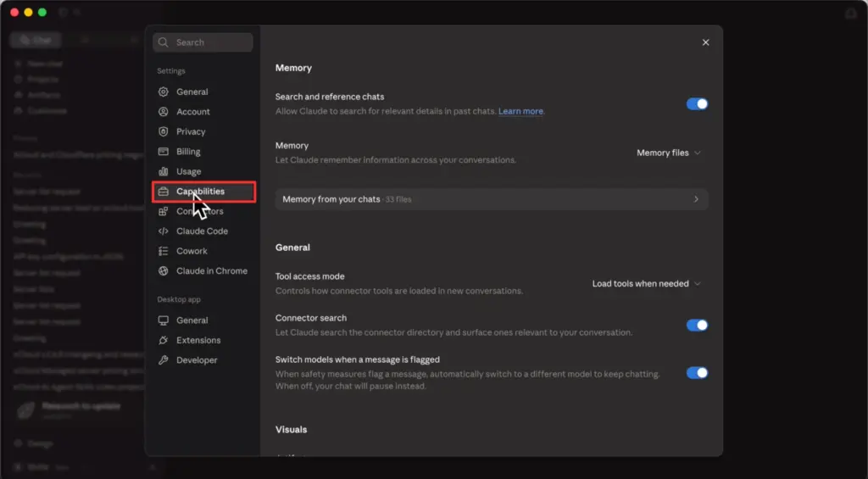This screenshot has height=479, width=868.
Task: Click the Developer wrench icon
Action: pyautogui.click(x=164, y=360)
